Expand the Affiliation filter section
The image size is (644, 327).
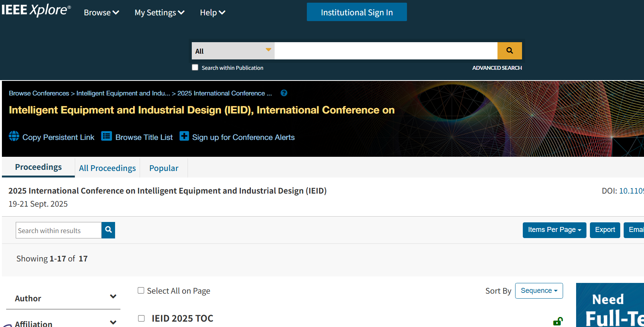63,323
